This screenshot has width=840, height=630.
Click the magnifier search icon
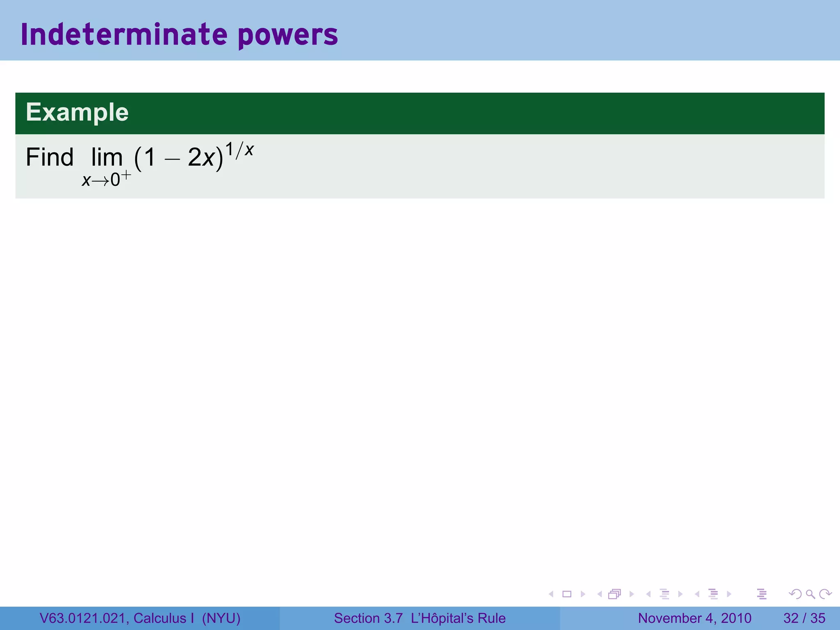pos(810,594)
